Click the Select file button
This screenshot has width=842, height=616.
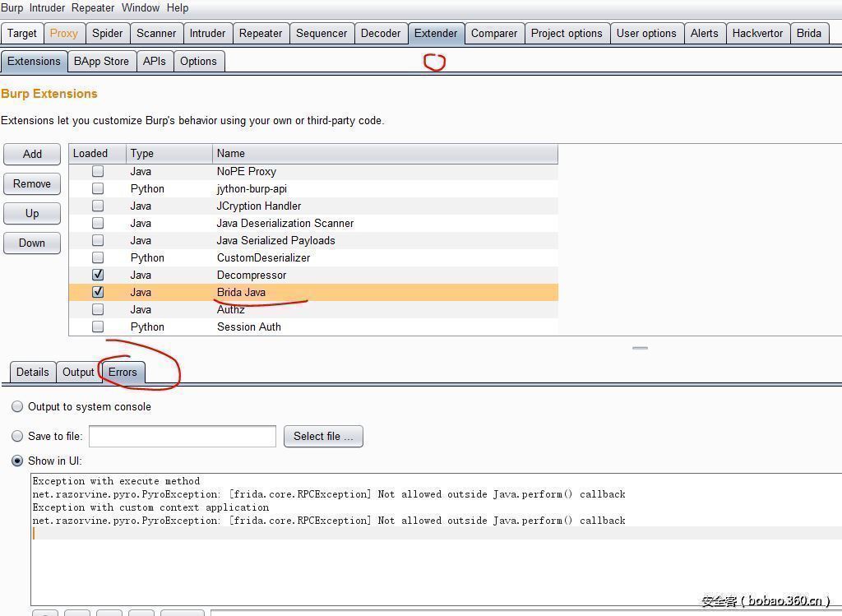pos(323,437)
